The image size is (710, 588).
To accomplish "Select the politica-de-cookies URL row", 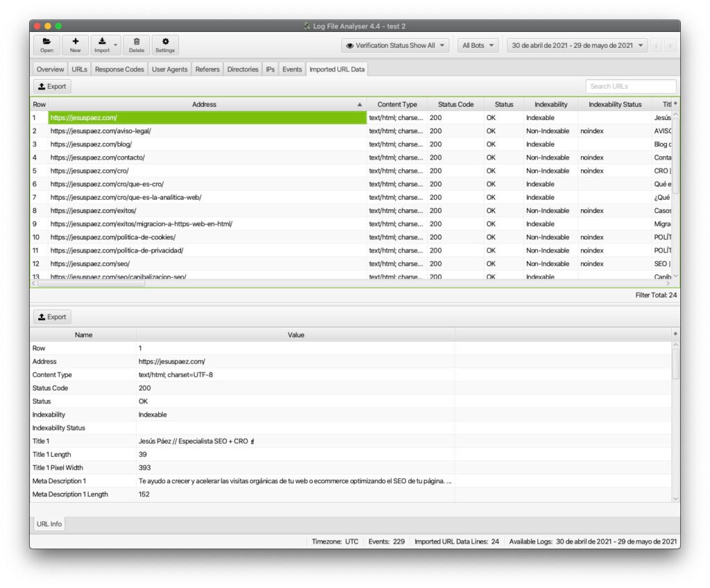I will click(351, 237).
